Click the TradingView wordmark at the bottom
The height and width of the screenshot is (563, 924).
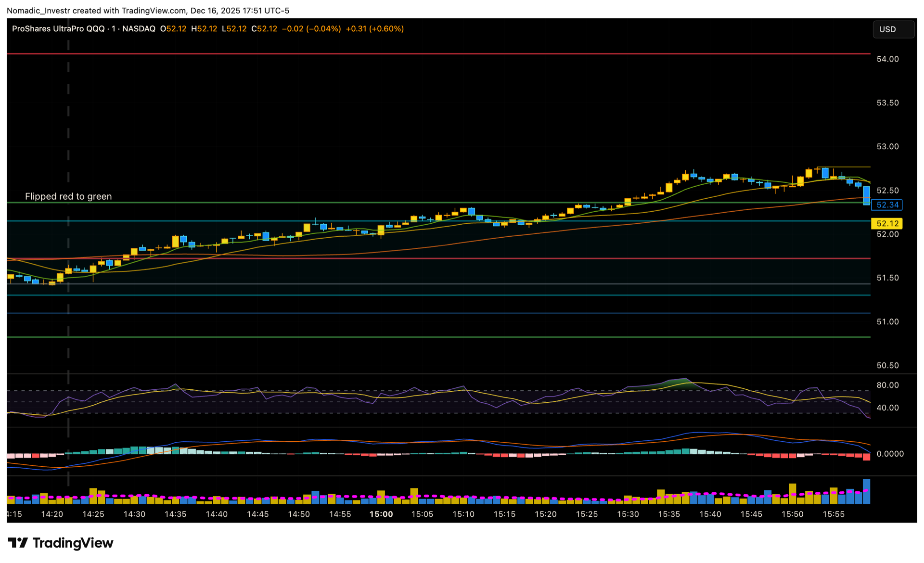pos(73,543)
